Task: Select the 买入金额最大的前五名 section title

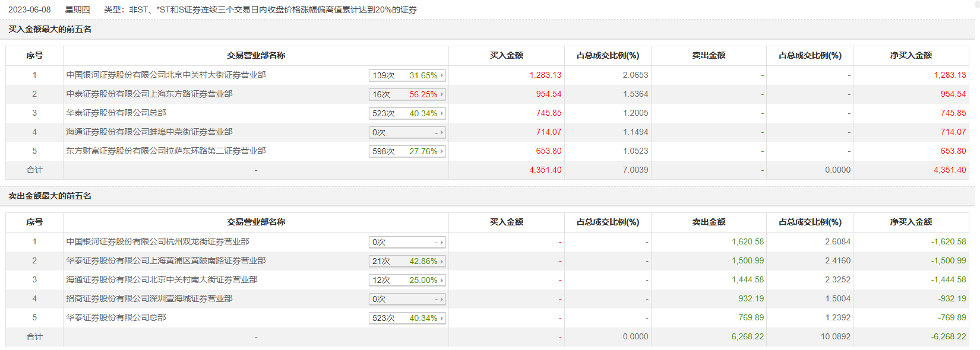Action: coord(50,29)
